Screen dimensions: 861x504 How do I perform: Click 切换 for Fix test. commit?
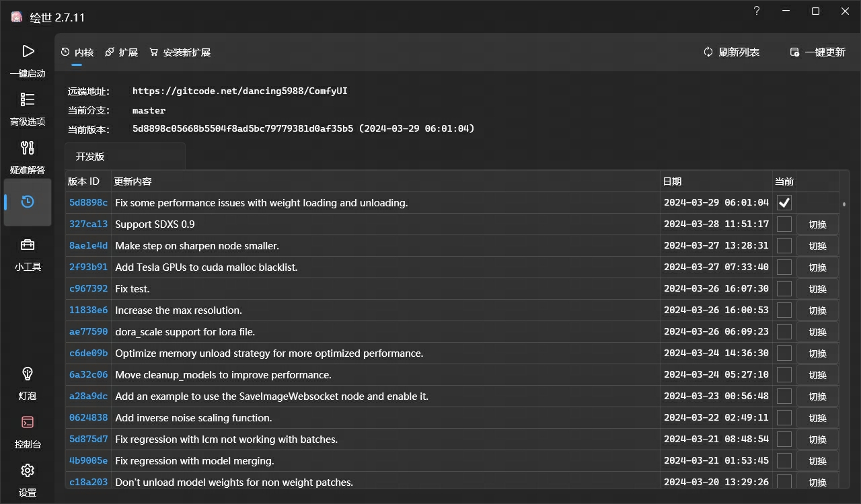click(x=817, y=289)
